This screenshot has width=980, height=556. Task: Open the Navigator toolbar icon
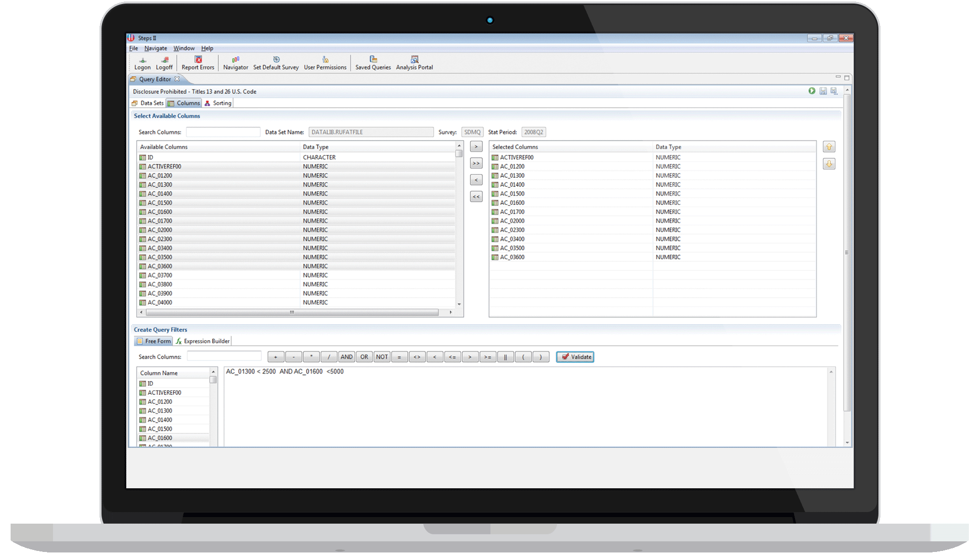[x=235, y=63]
